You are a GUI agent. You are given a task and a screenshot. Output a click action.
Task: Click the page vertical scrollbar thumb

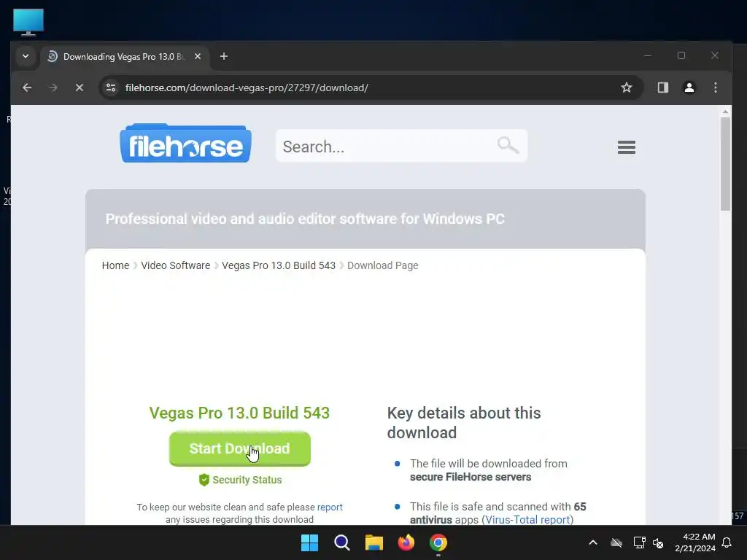click(725, 163)
